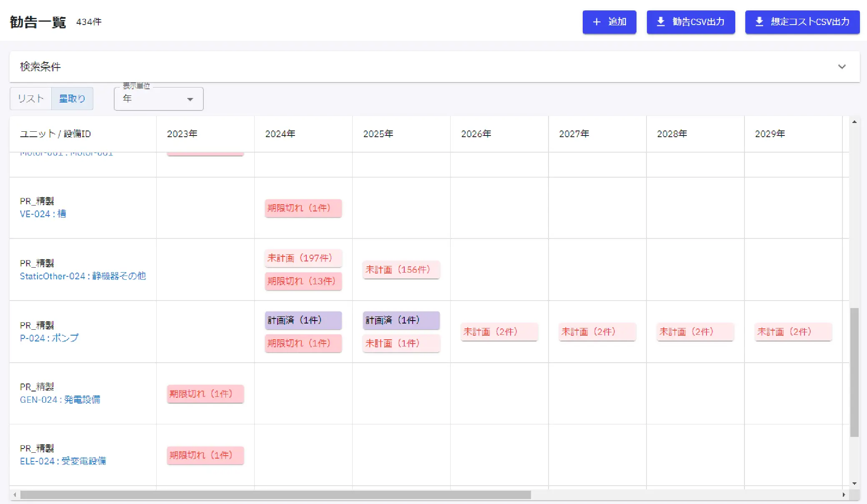867x504 pixels.
Task: Open VE-024 : 槽 equipment link
Action: [43, 214]
